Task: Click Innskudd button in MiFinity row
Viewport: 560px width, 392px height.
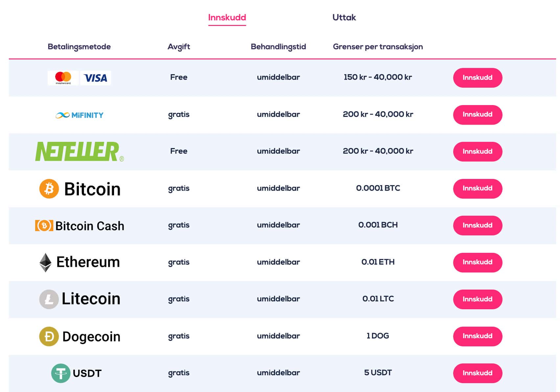Action: pos(478,115)
